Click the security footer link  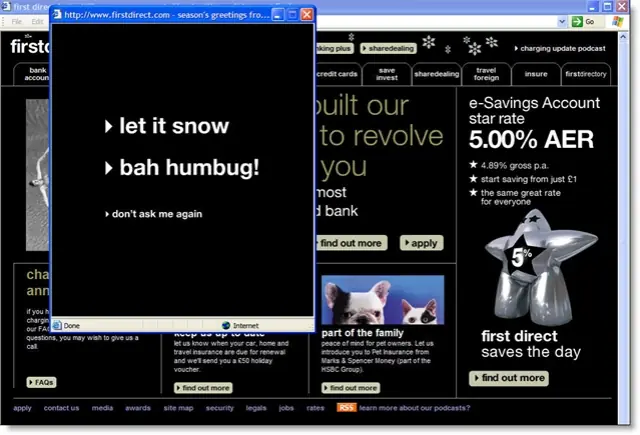220,408
